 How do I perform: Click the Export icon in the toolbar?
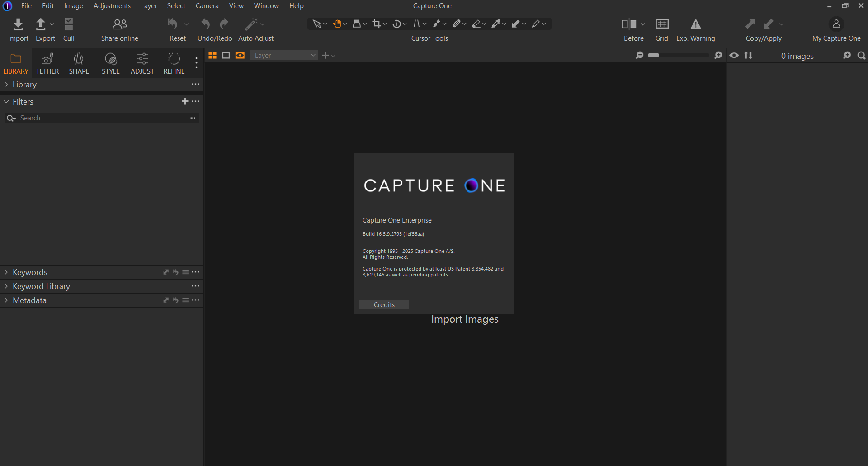click(41, 24)
